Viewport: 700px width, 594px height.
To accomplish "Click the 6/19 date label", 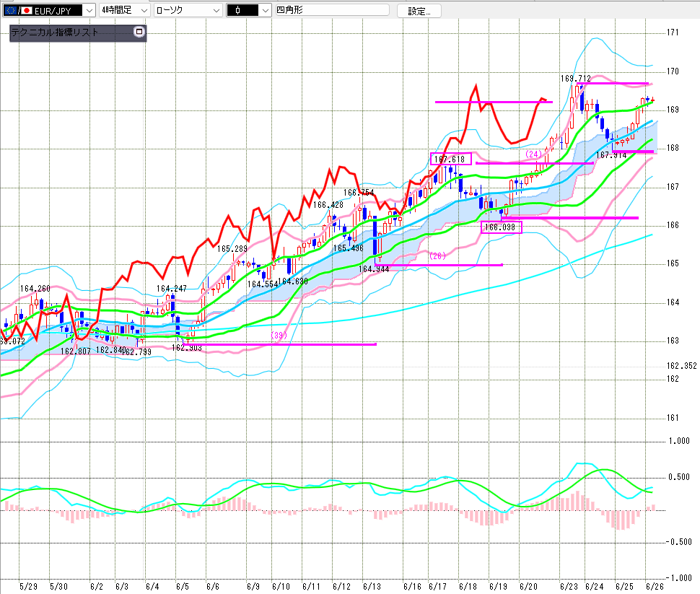I will pyautogui.click(x=498, y=586).
